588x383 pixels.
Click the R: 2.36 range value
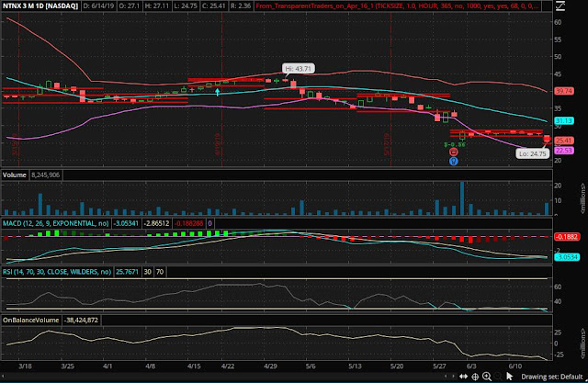tap(241, 6)
